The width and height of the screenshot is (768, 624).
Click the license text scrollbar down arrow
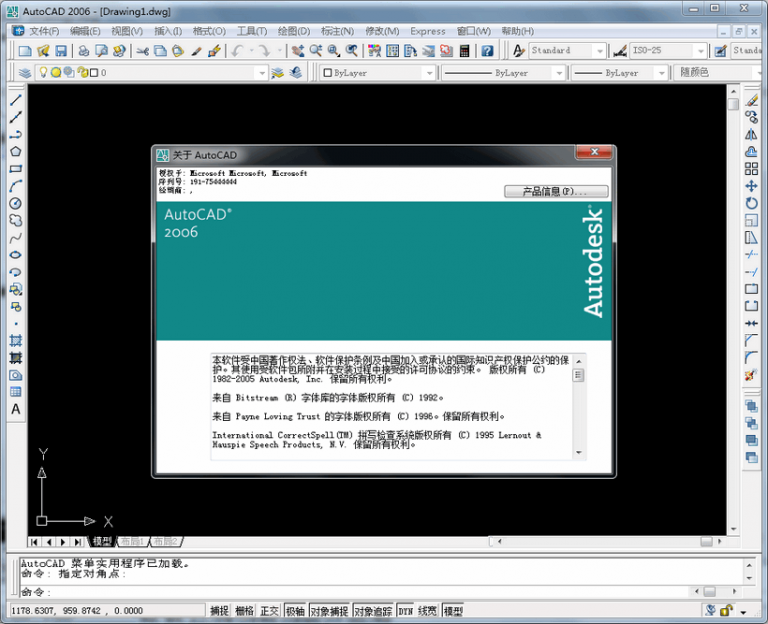click(578, 453)
